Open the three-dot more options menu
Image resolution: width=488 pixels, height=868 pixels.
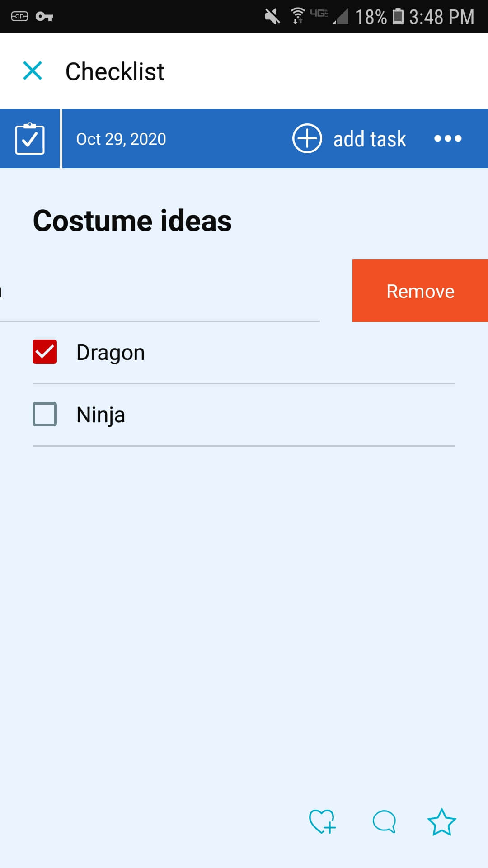tap(448, 138)
